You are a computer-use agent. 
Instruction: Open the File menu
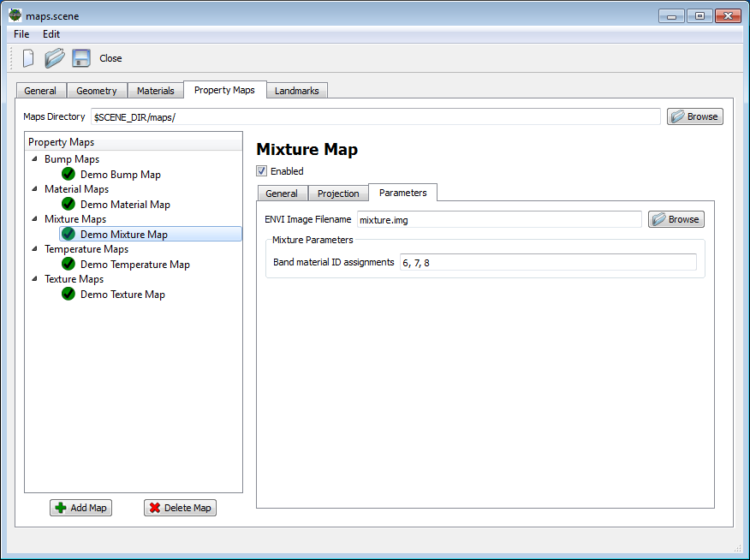pyautogui.click(x=21, y=34)
